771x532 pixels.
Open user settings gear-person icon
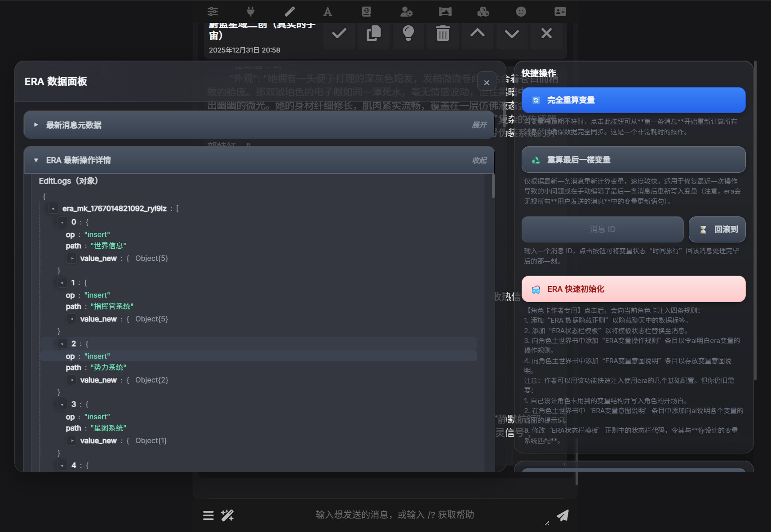tap(406, 12)
